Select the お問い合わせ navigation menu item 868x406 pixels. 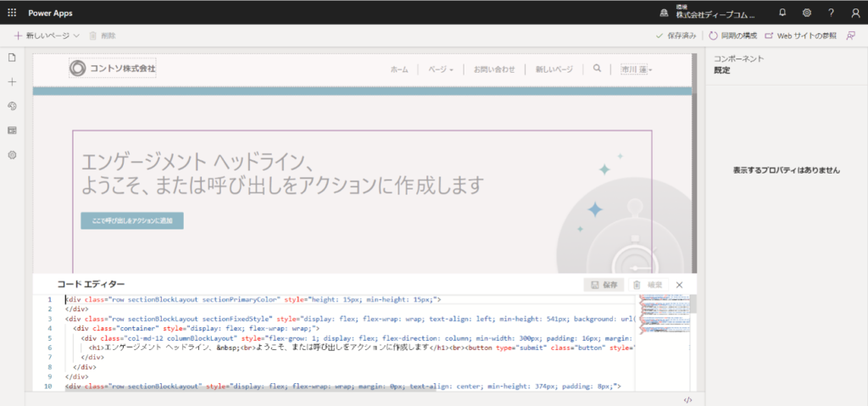point(494,70)
